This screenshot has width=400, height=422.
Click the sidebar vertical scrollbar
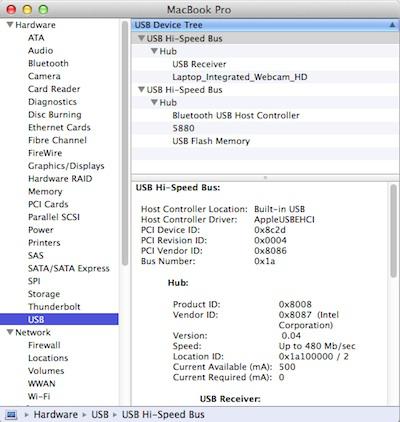pyautogui.click(x=125, y=143)
